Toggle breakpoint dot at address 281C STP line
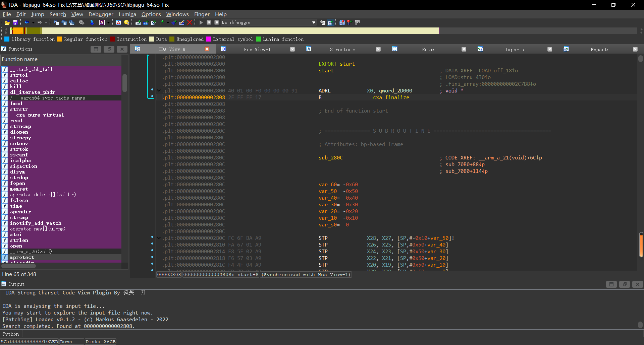 coord(152,264)
